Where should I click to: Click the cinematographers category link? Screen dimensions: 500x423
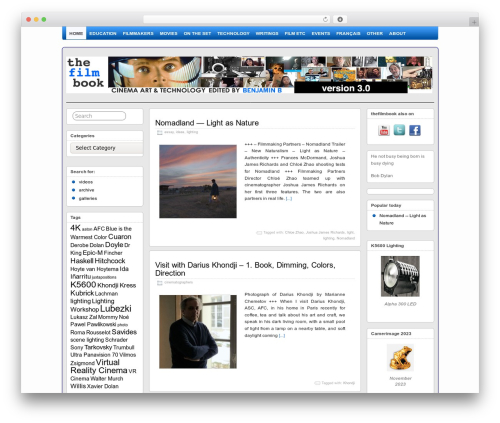[x=179, y=283]
